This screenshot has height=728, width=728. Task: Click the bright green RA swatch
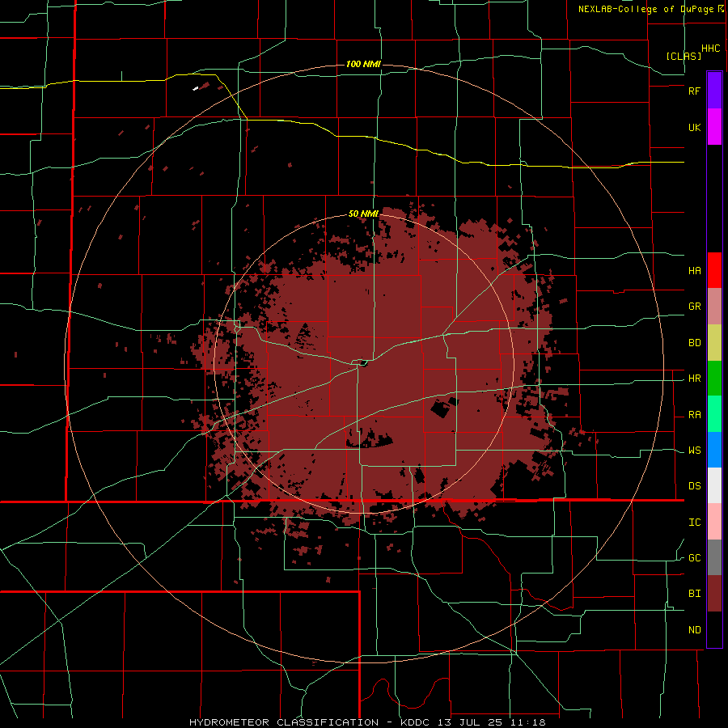click(x=714, y=414)
